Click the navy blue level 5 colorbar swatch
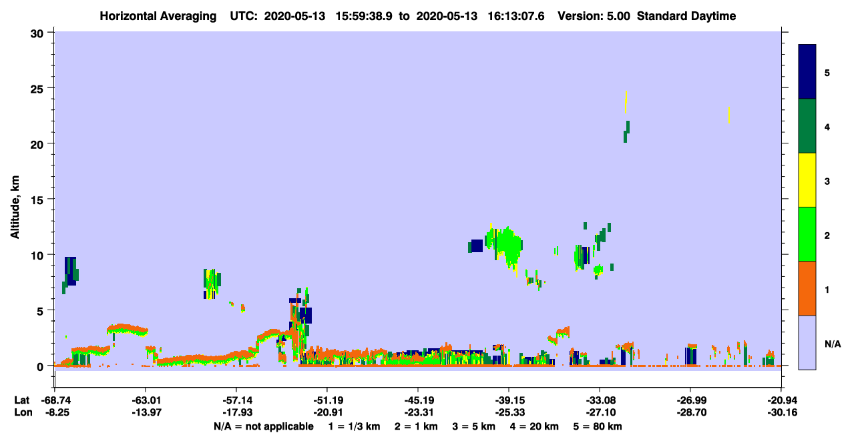 tap(807, 71)
